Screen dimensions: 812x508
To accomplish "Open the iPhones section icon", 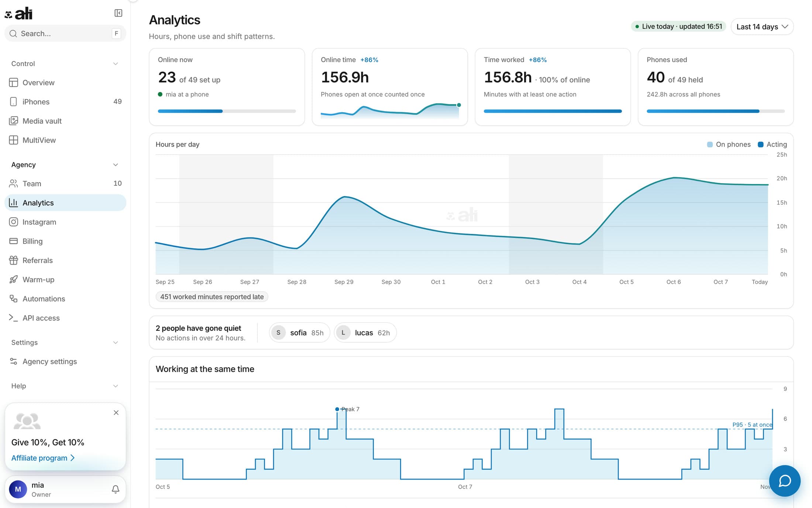I will pyautogui.click(x=14, y=102).
